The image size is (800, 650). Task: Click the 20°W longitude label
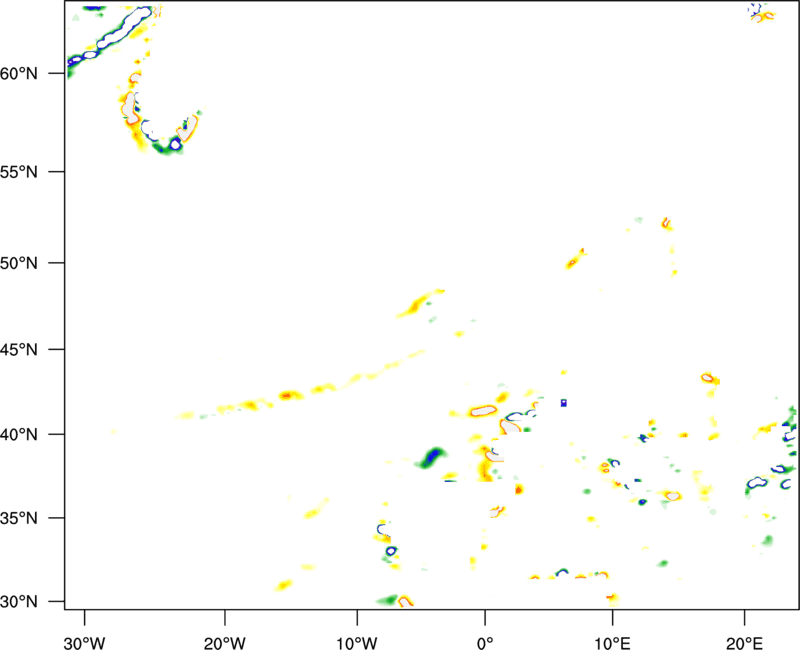[225, 643]
